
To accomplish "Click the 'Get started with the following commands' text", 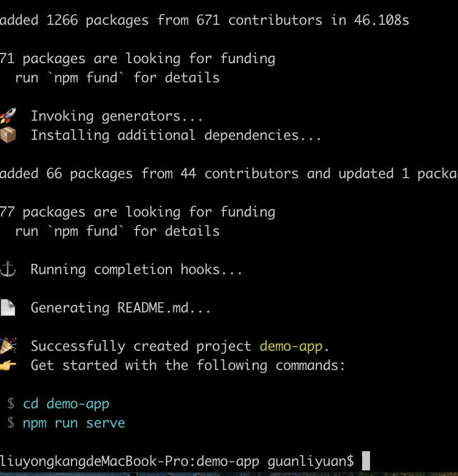I will coord(188,365).
